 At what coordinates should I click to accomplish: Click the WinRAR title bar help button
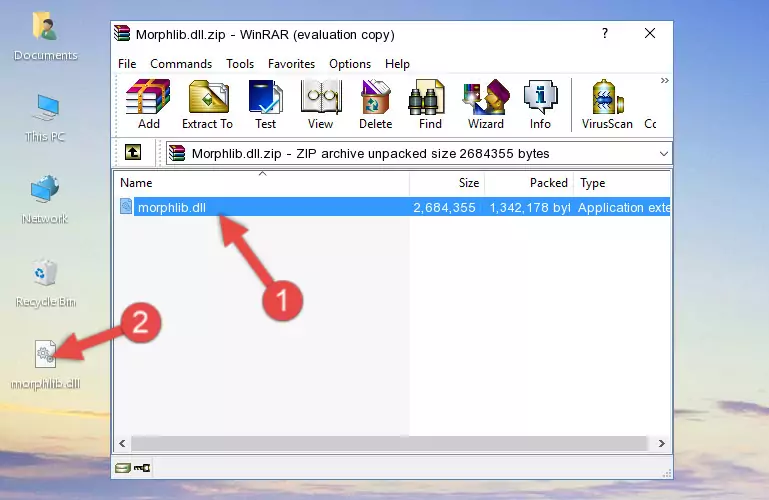click(x=605, y=33)
